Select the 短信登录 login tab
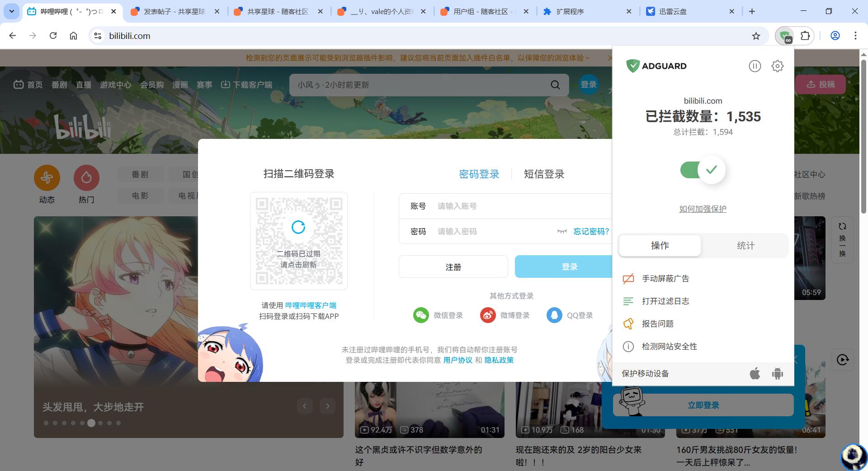 tap(544, 174)
